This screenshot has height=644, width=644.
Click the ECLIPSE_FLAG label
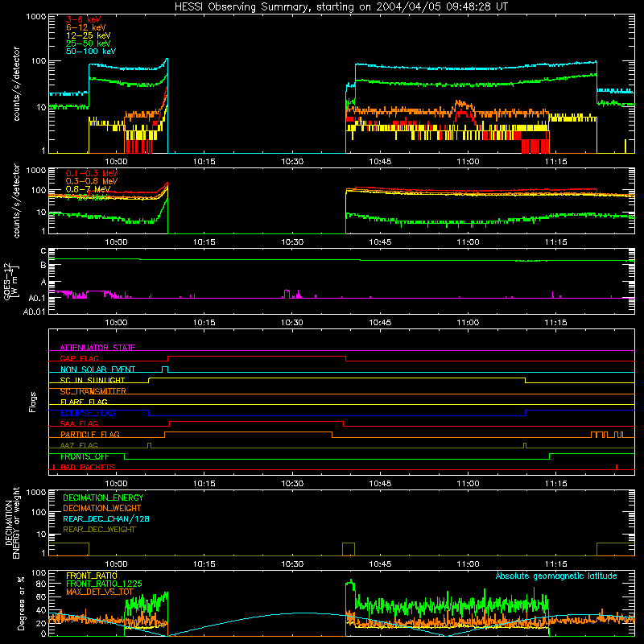click(x=88, y=413)
